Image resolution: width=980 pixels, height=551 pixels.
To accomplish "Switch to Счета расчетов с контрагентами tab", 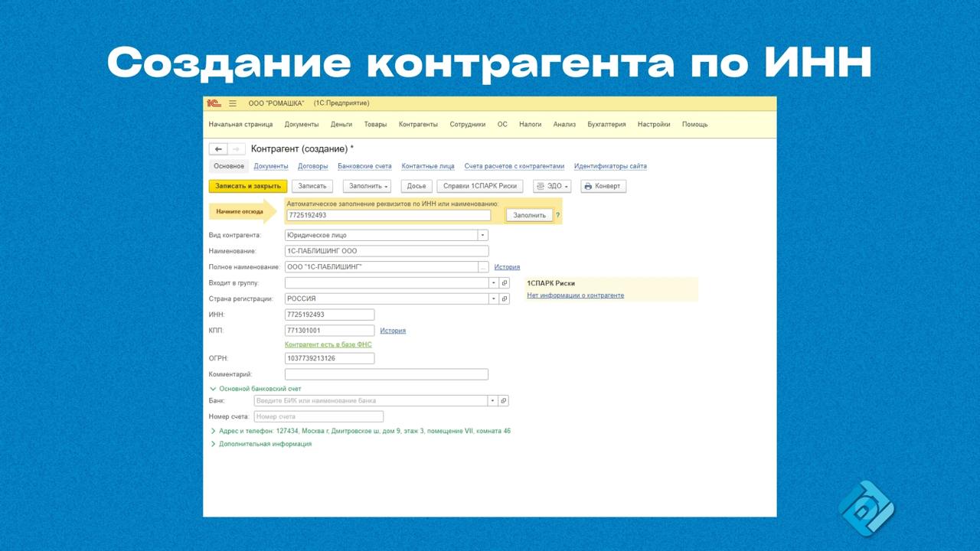I will pos(514,166).
